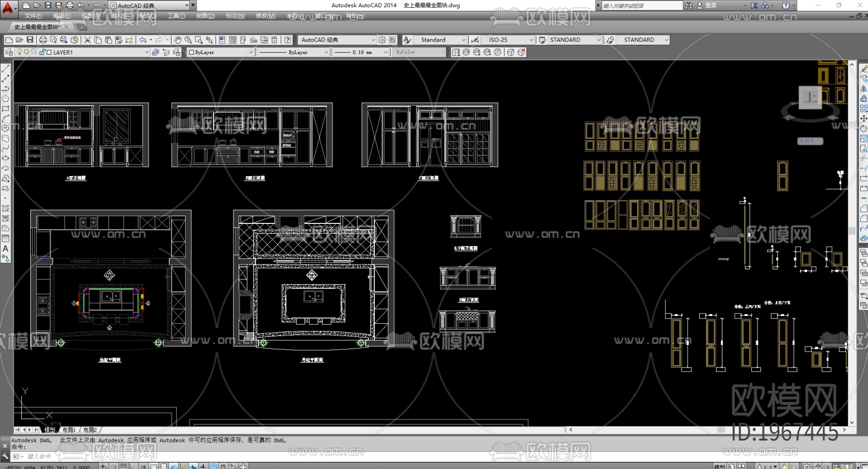Click the binoculars search icon

(689, 5)
